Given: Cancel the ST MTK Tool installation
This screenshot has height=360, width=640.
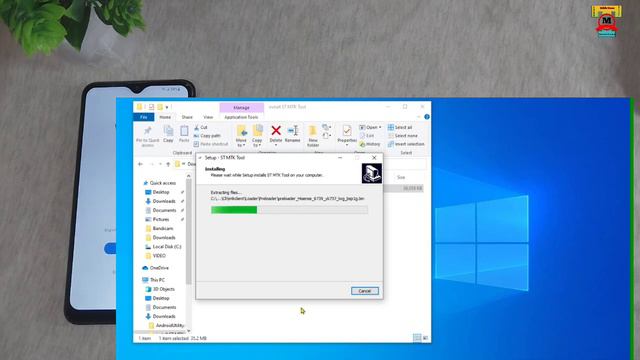Looking at the screenshot, I should point(364,291).
